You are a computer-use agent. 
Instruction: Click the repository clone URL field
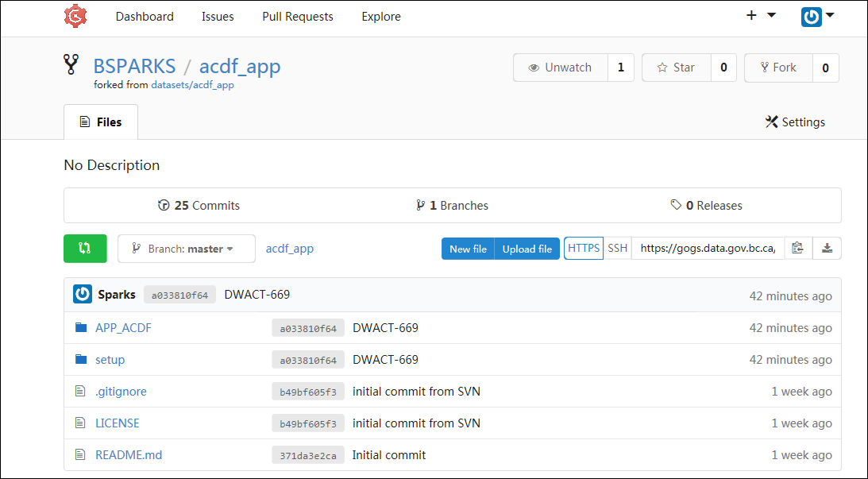(x=708, y=248)
